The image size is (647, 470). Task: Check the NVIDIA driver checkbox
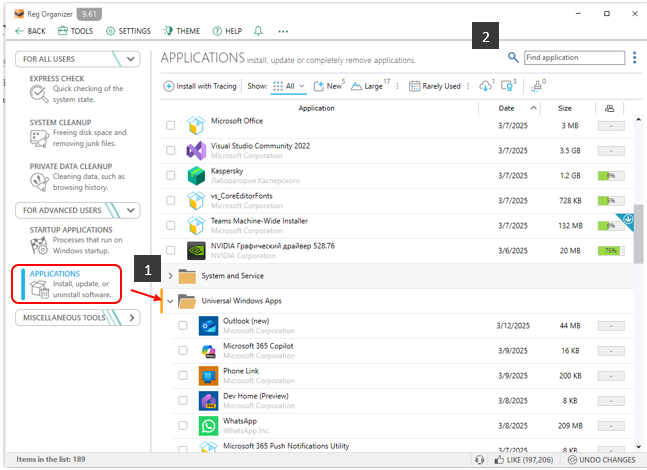[x=170, y=250]
